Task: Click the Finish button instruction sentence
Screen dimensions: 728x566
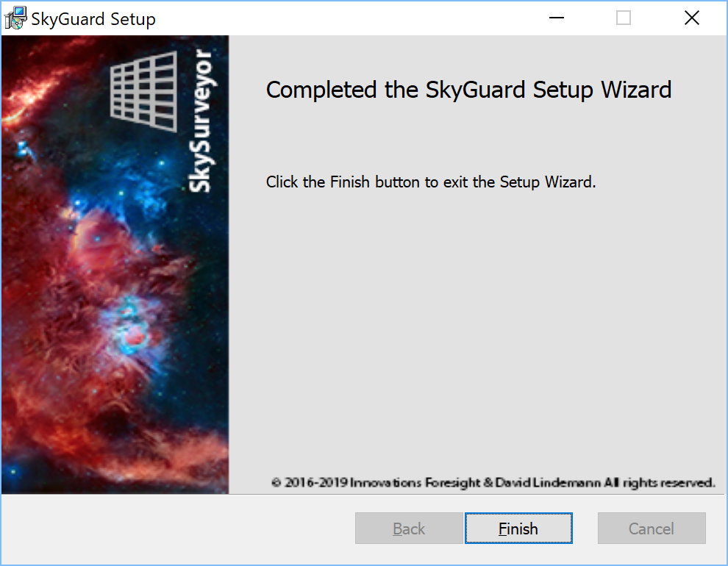Action: tap(431, 182)
